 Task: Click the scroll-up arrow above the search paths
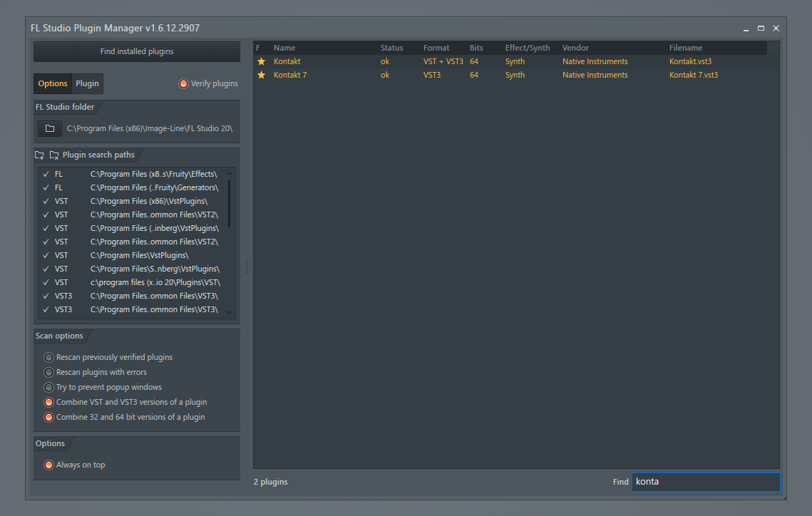[x=230, y=173]
